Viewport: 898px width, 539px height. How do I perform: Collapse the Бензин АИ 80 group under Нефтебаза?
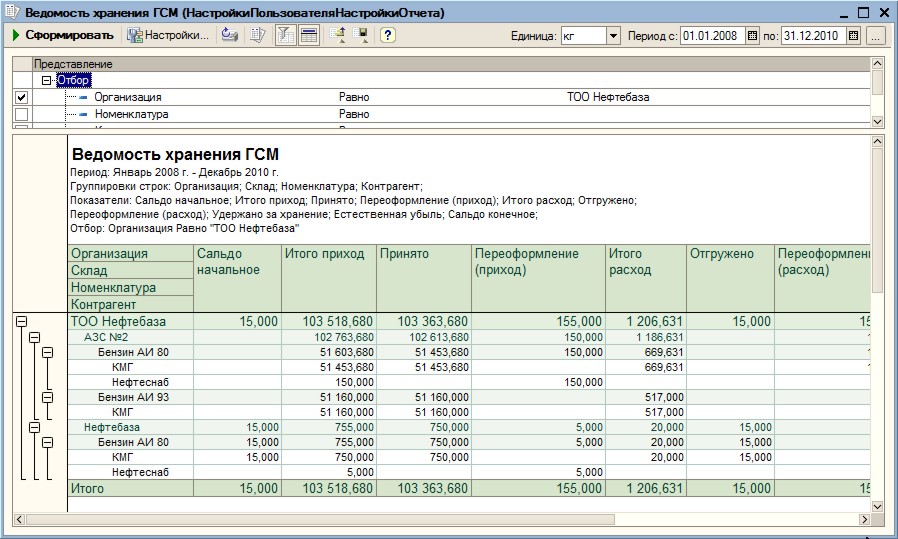coord(48,442)
